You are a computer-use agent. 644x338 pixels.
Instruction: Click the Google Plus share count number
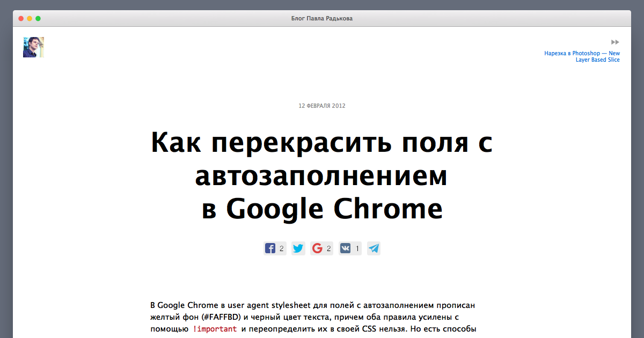[328, 249]
